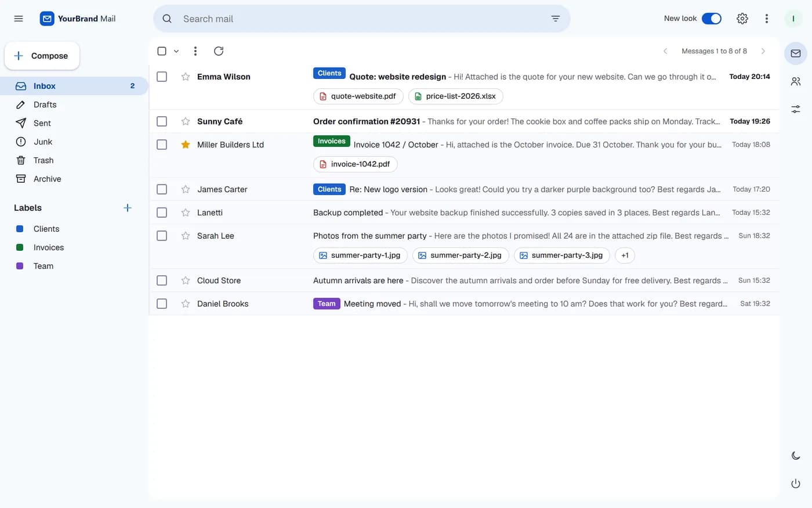Star the Daniel Brooks message
Screen dimensions: 812x508
click(186, 304)
